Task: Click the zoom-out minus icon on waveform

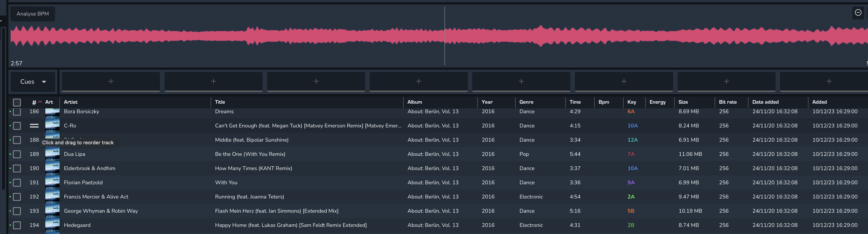Action: pos(858,12)
